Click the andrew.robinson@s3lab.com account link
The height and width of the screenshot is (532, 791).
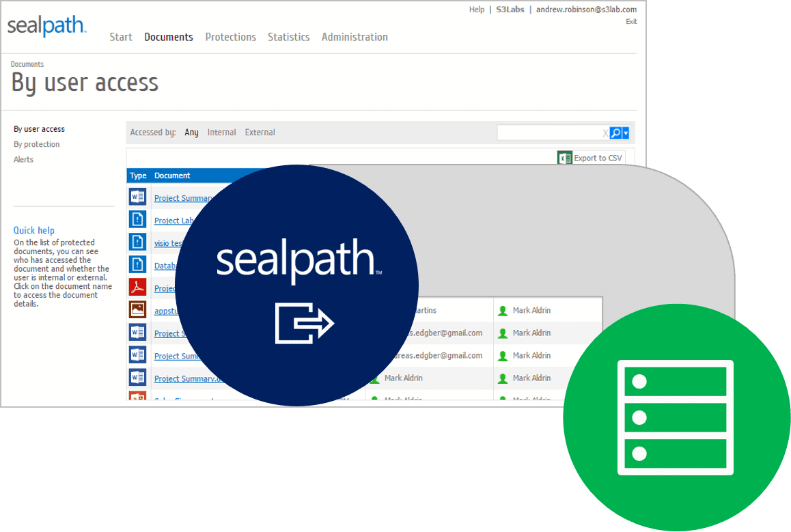(586, 10)
